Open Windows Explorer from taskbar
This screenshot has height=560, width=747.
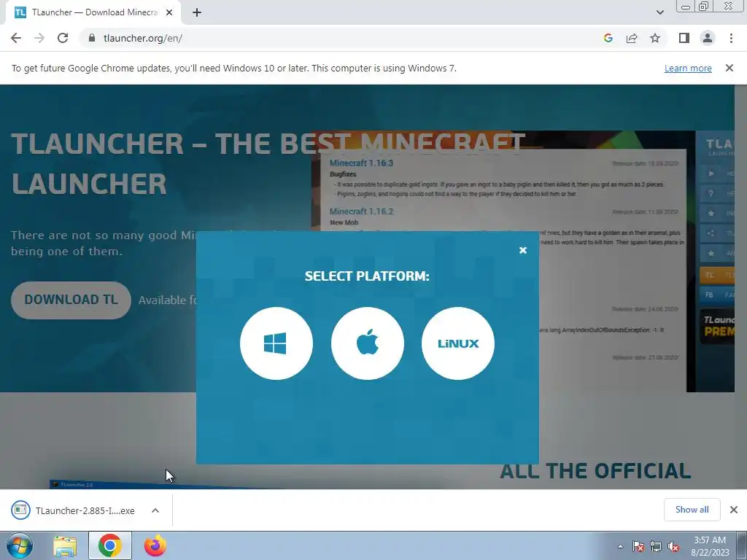[65, 545]
